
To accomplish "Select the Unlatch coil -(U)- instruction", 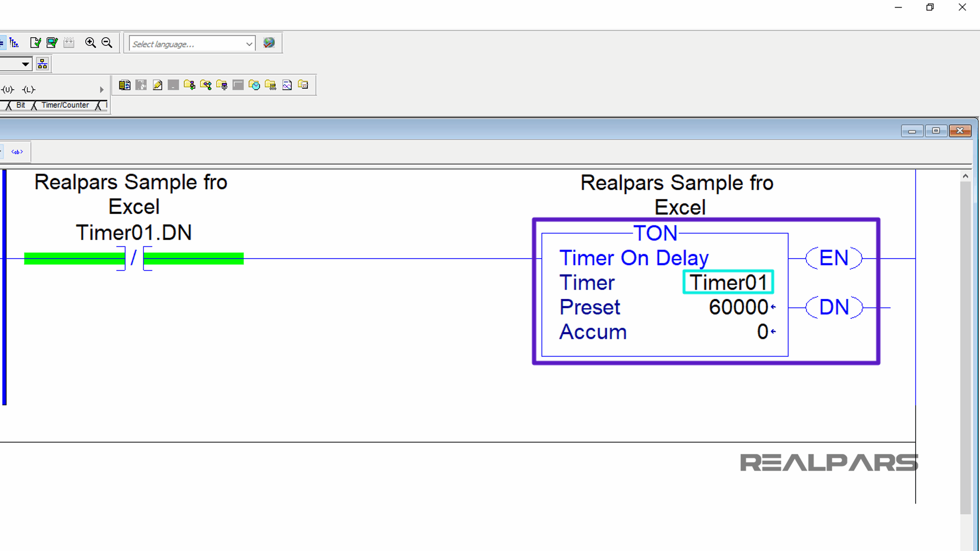I will click(7, 89).
